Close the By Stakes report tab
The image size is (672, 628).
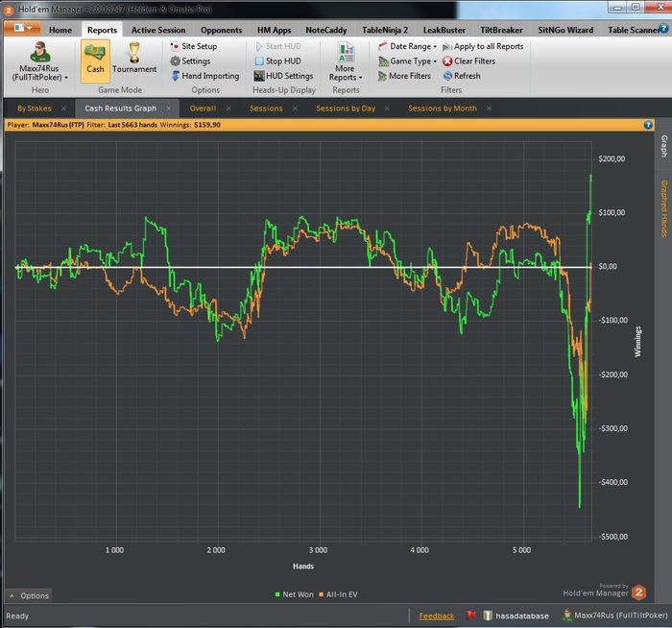[63, 109]
